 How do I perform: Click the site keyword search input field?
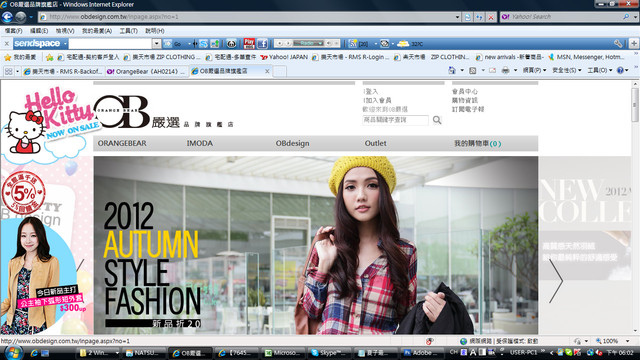[x=395, y=120]
